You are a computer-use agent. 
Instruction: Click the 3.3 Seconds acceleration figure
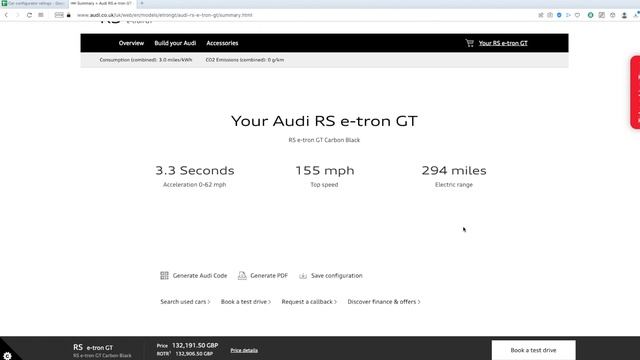[x=195, y=170]
